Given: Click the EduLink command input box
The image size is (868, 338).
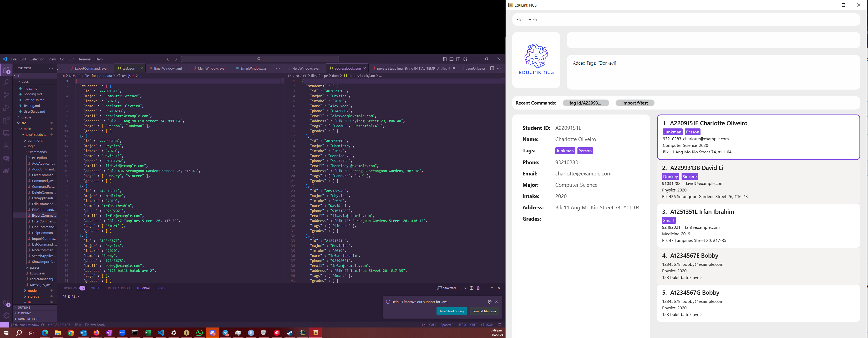Looking at the screenshot, I should (x=713, y=40).
